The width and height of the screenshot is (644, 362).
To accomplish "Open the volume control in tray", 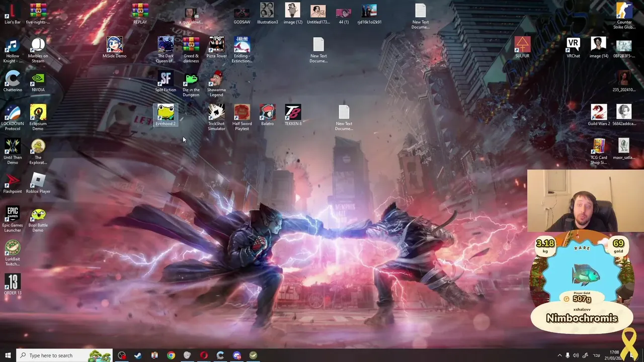I will [x=576, y=355].
